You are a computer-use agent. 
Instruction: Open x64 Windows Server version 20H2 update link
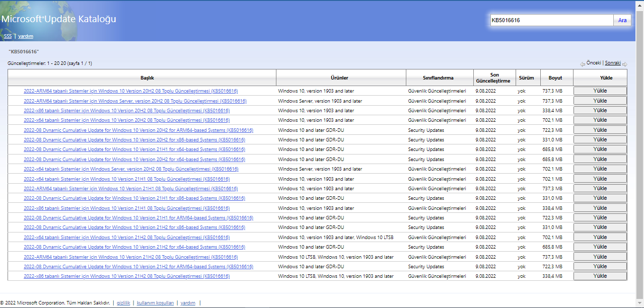click(x=131, y=169)
